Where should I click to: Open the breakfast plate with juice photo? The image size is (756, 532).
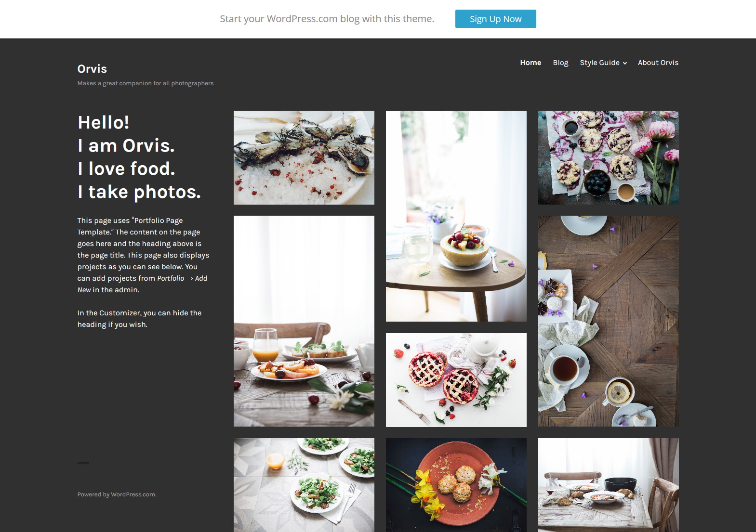304,321
